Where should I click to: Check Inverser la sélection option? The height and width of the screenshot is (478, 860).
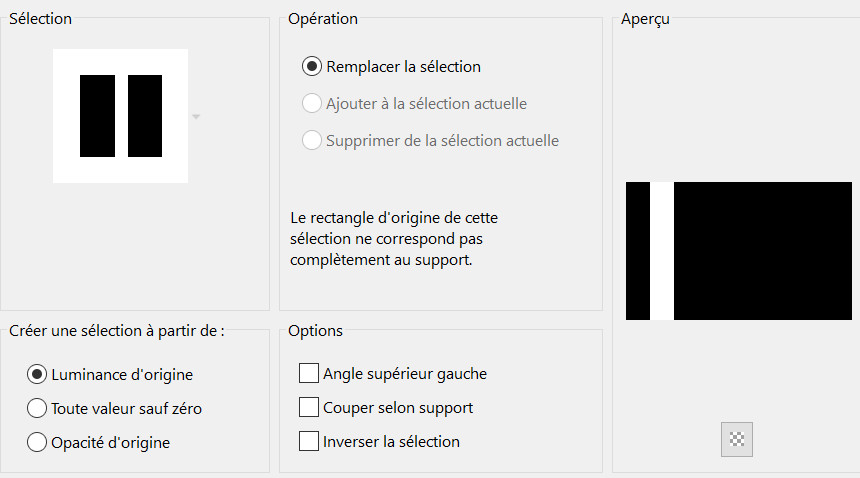click(309, 441)
